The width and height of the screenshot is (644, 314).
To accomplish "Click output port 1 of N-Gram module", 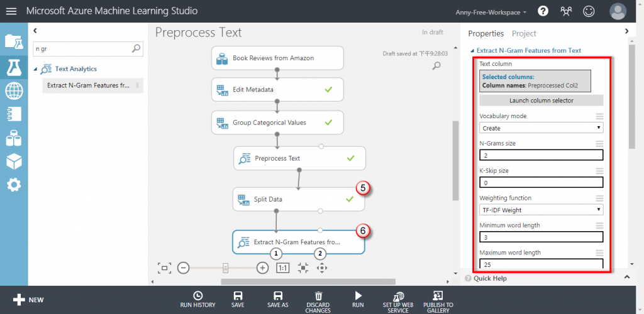I will coord(276,254).
